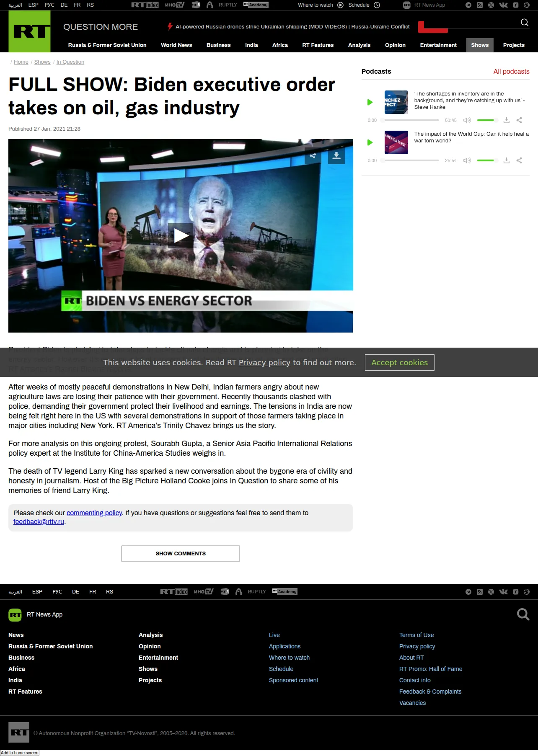Share the video using the share icon
Screen dimensions: 538x756
(x=313, y=156)
